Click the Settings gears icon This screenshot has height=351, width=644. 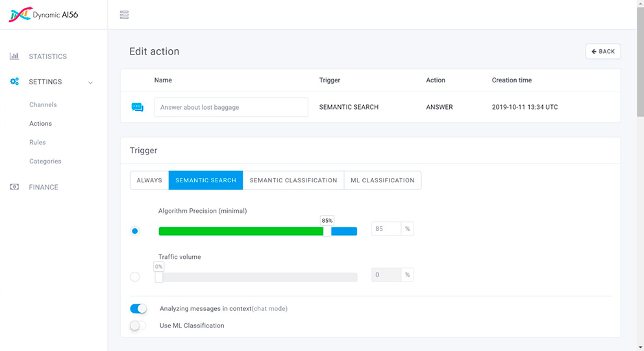[x=14, y=82]
